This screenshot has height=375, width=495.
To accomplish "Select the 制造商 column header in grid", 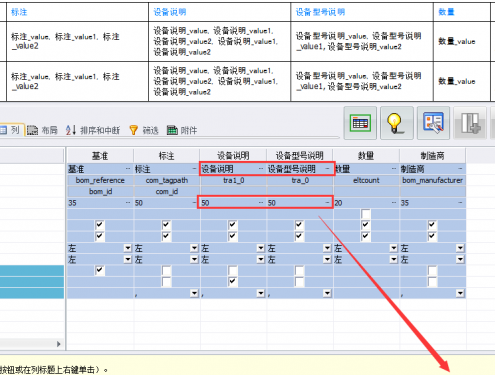I will (x=432, y=156).
